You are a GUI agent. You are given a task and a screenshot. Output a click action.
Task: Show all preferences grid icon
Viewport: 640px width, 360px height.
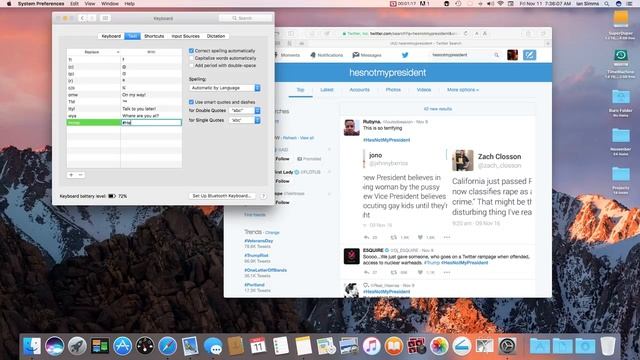tap(105, 18)
